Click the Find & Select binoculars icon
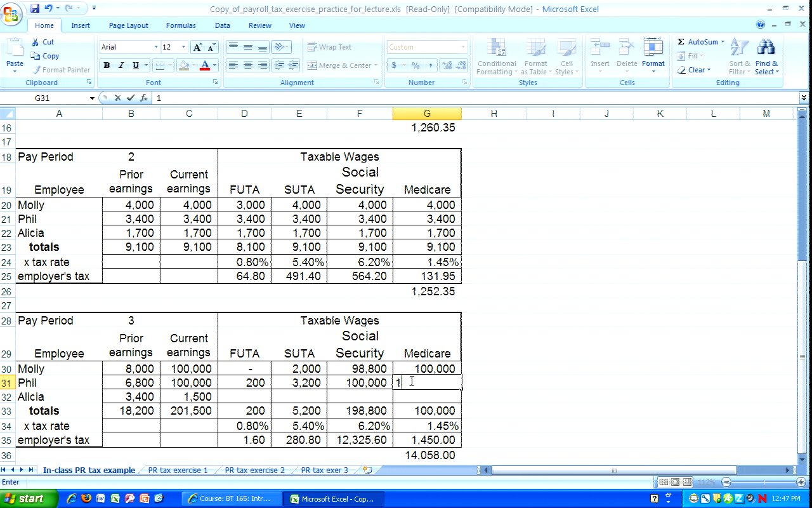 tap(766, 48)
